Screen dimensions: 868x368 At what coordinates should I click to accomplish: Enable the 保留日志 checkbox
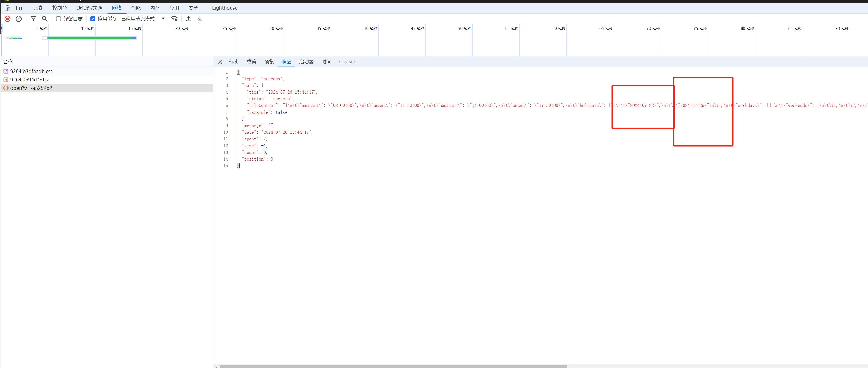tap(59, 19)
